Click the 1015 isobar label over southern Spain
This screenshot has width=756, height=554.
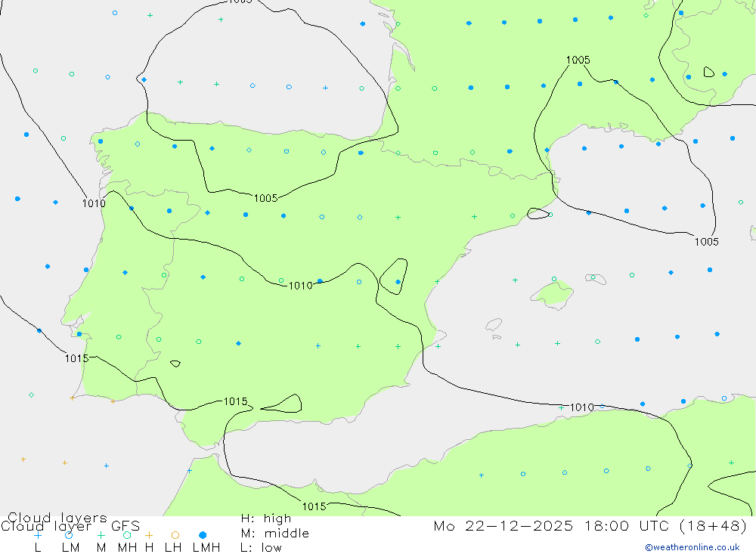(x=235, y=401)
